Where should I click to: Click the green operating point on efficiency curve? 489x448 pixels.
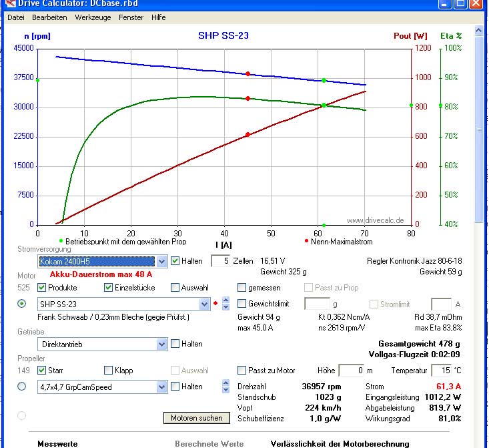click(x=324, y=105)
